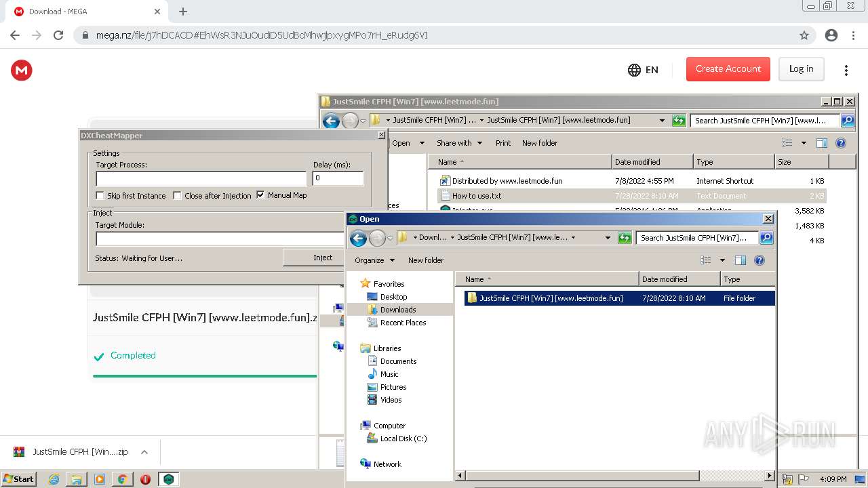868x488 pixels.
Task: Reload the MEGA page
Action: coord(58,35)
